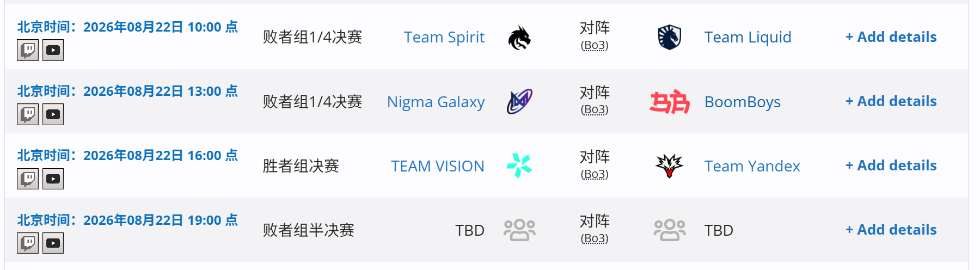This screenshot has width=980, height=270.
Task: Open the Team Spirit team page
Action: point(444,37)
